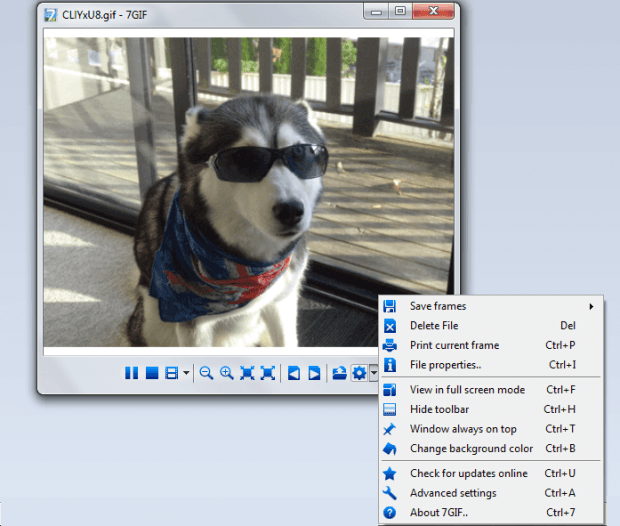Click the fit-to-window icon with inward arrows
Image resolution: width=620 pixels, height=526 pixels.
[x=247, y=373]
